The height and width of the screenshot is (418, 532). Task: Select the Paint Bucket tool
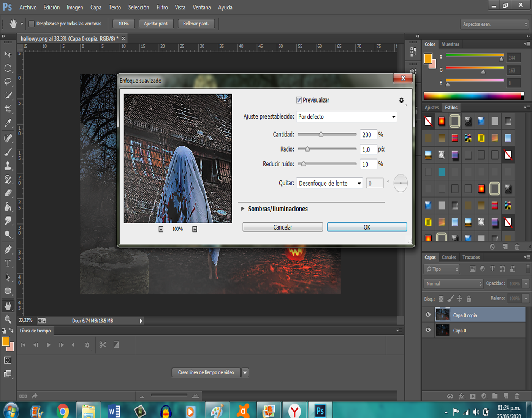[8, 207]
